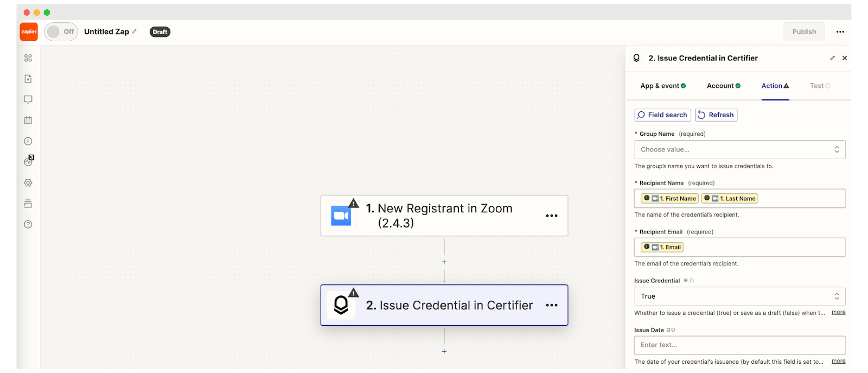Open the help question mark icon
868x373 pixels.
(x=28, y=224)
